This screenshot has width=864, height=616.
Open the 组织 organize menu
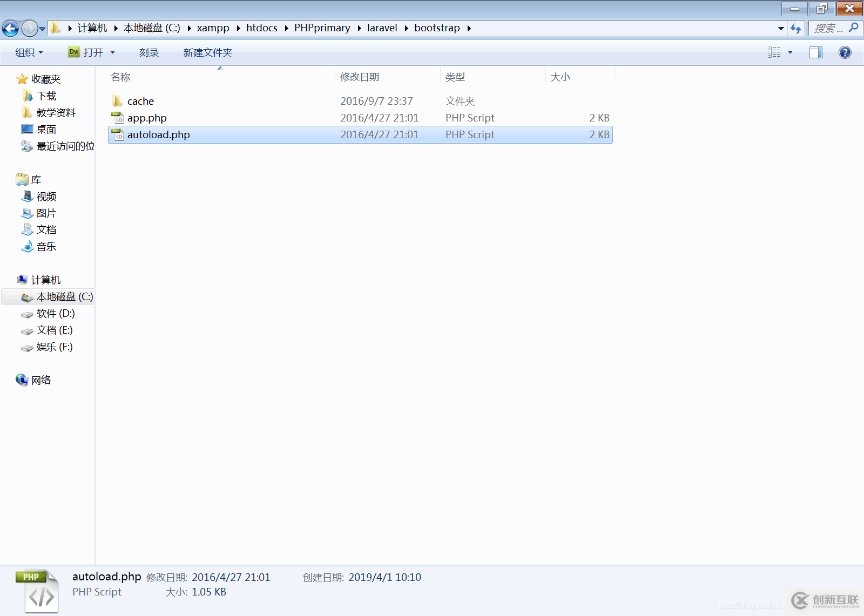pyautogui.click(x=29, y=52)
